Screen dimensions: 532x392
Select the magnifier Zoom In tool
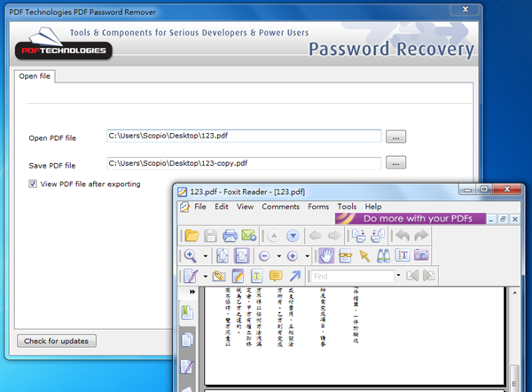tap(191, 256)
